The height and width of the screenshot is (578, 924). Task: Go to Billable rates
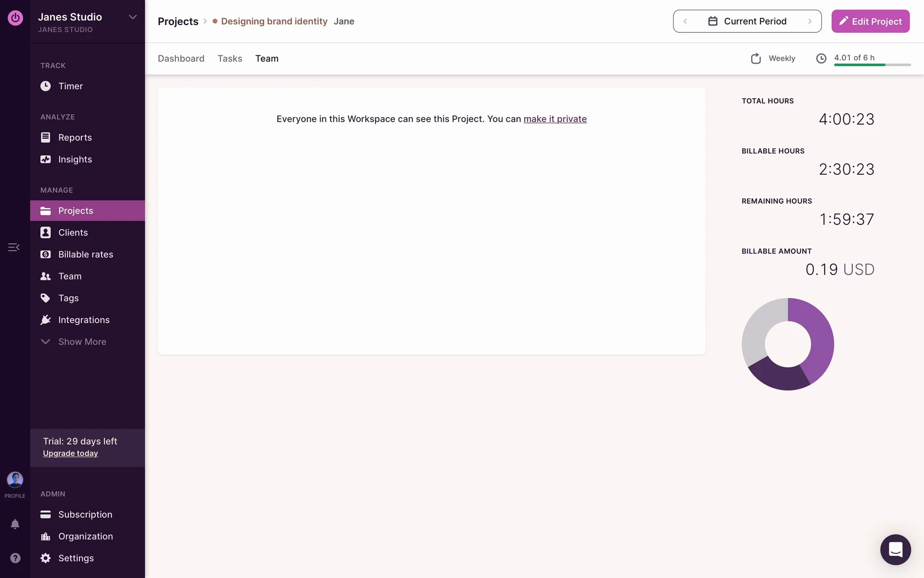85,254
